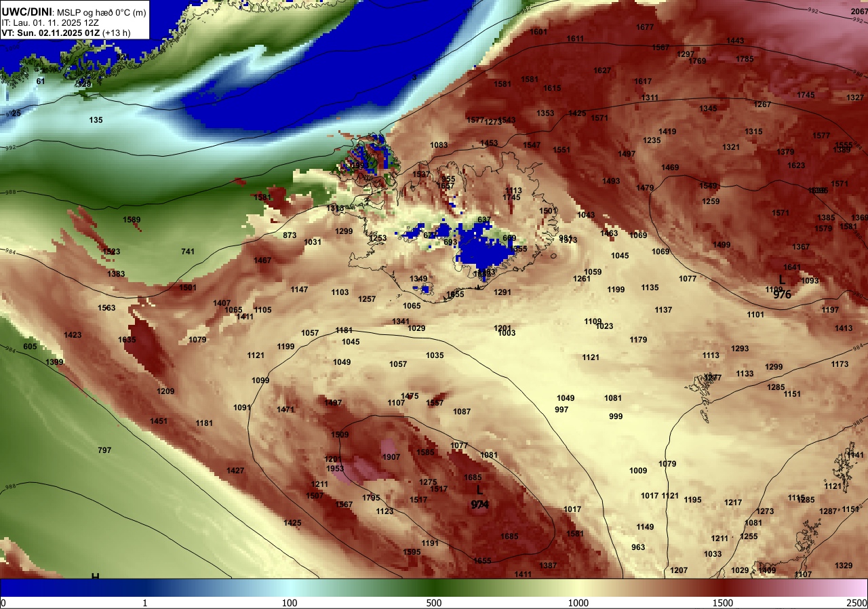868x609 pixels.
Task: Click the 1443 height value
Action: click(735, 41)
